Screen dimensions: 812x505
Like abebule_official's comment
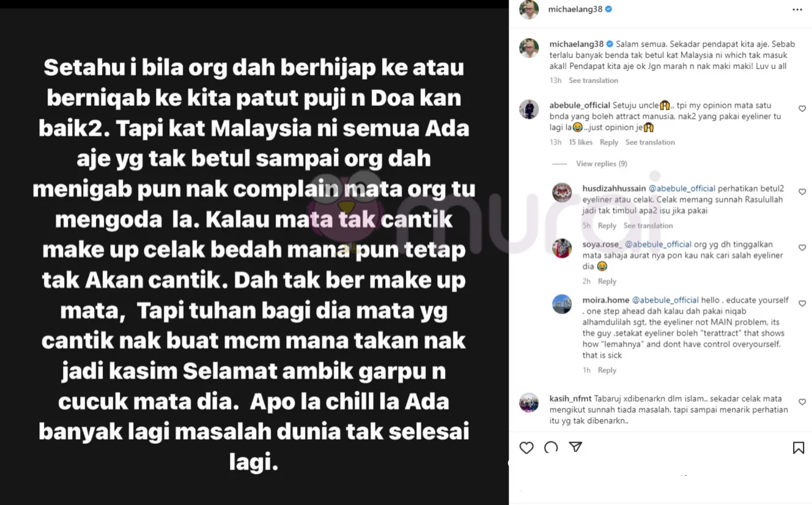pos(802,109)
